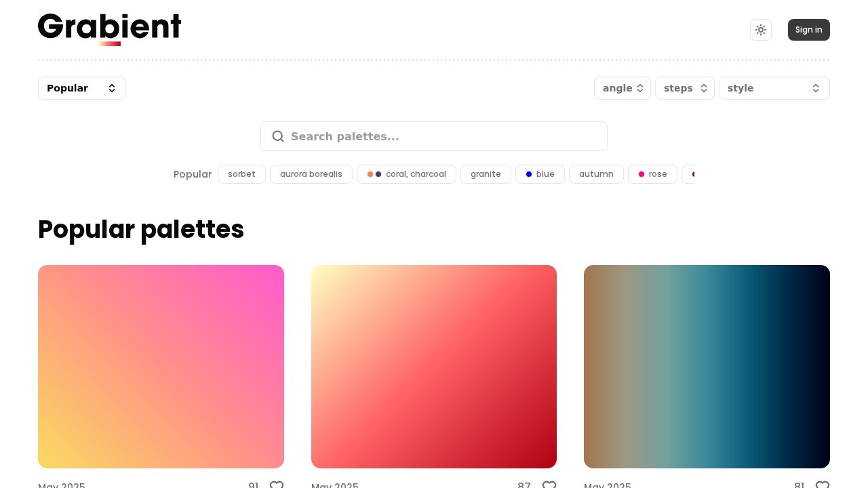Open the steps dropdown
Screen dimensions: 868x488
click(685, 88)
